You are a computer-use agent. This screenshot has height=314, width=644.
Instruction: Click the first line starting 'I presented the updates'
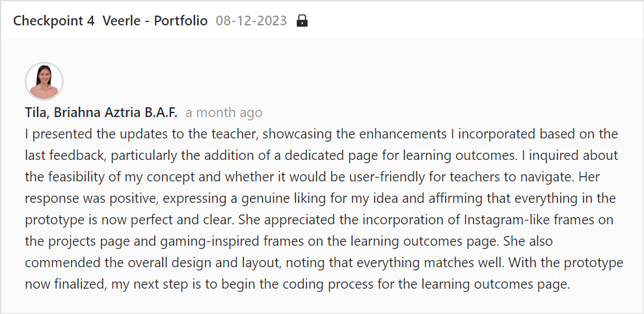321,134
